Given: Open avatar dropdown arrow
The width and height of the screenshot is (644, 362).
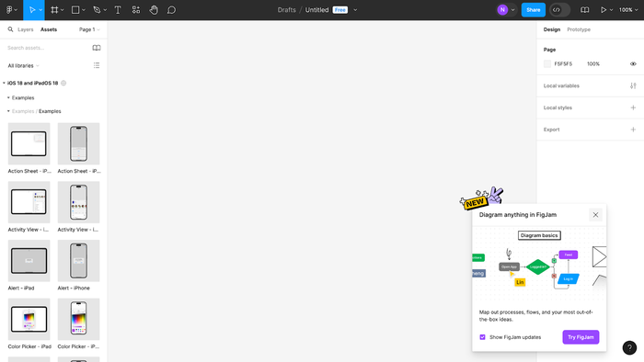Looking at the screenshot, I should pos(512,10).
